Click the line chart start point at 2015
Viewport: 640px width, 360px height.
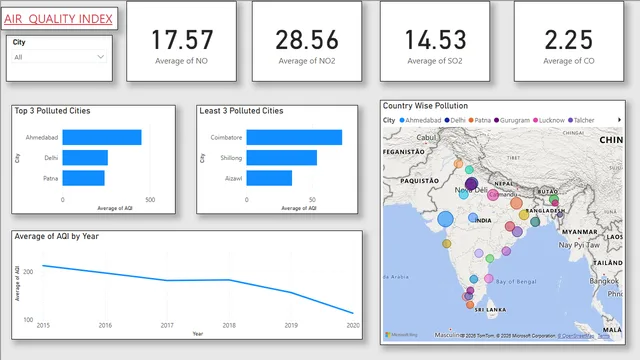tap(43, 266)
